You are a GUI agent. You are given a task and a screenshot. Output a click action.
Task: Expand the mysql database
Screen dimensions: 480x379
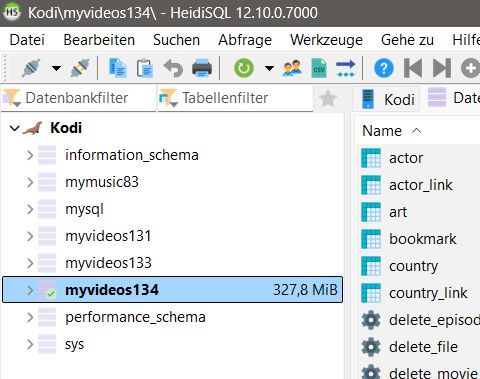click(30, 209)
